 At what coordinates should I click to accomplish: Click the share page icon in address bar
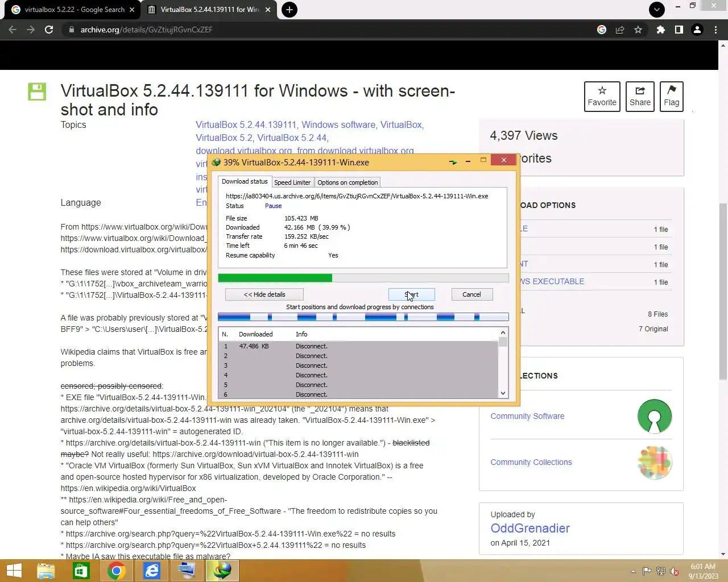[620, 30]
